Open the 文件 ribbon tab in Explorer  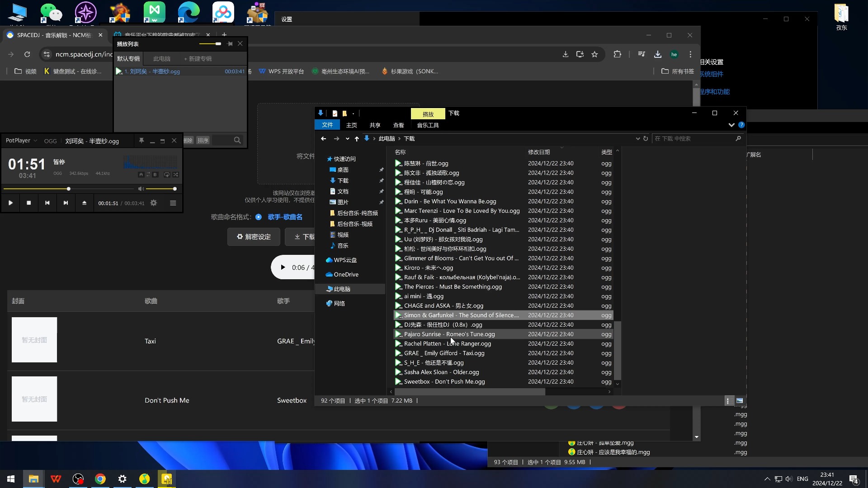[x=327, y=125]
